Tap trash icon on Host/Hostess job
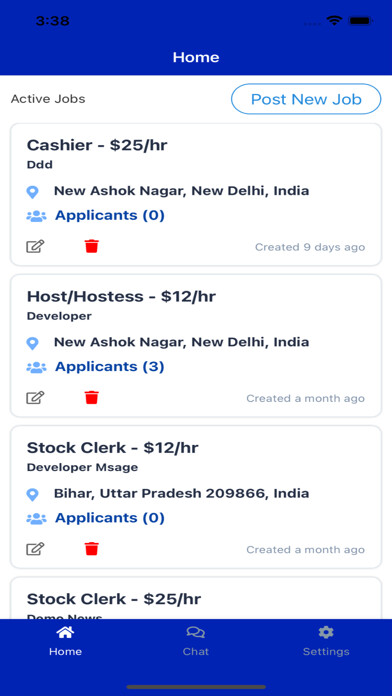Screen dimensions: 392x696 tap(91, 397)
